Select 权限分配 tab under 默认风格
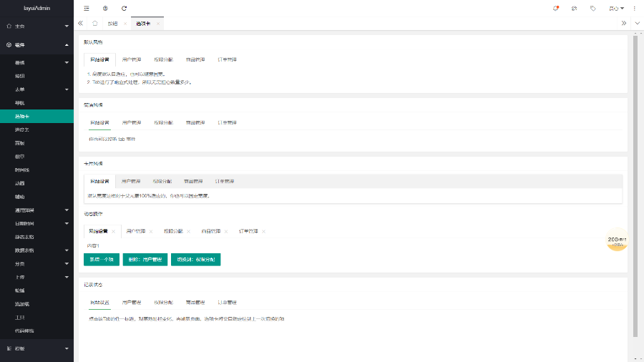Screen dimensions: 644x362 coord(163,60)
